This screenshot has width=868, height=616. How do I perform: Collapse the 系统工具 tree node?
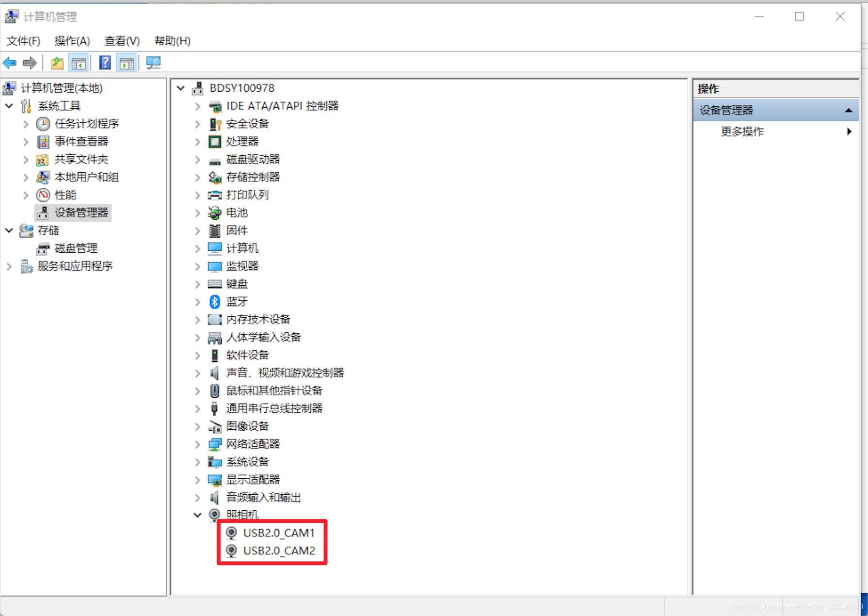click(9, 106)
